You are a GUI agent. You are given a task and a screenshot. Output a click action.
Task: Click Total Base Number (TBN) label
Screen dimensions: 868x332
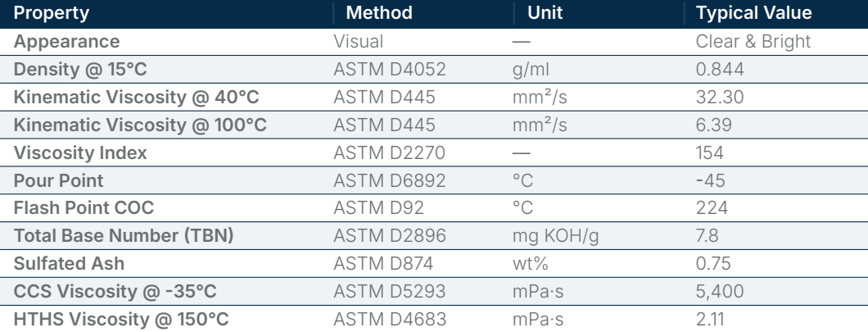coord(124,235)
